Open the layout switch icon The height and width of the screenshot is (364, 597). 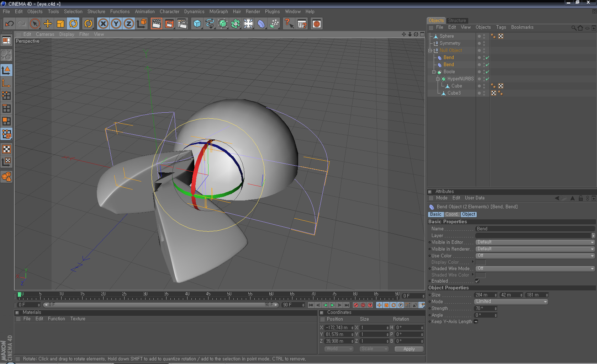tap(6, 41)
